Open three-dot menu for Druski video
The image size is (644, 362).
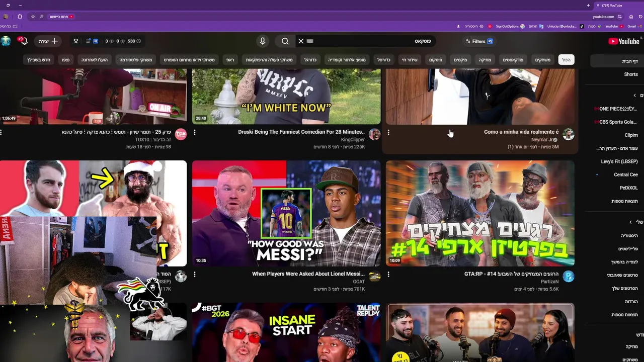point(195,132)
